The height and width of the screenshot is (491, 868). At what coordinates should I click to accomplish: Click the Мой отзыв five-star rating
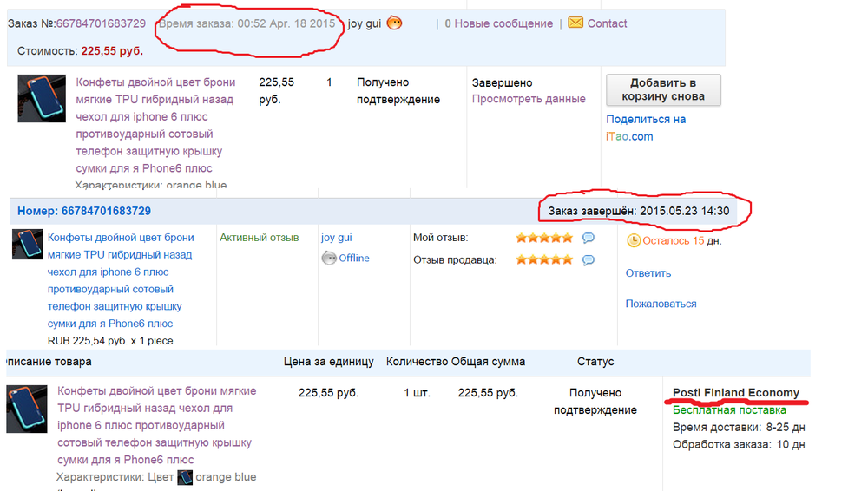point(544,238)
